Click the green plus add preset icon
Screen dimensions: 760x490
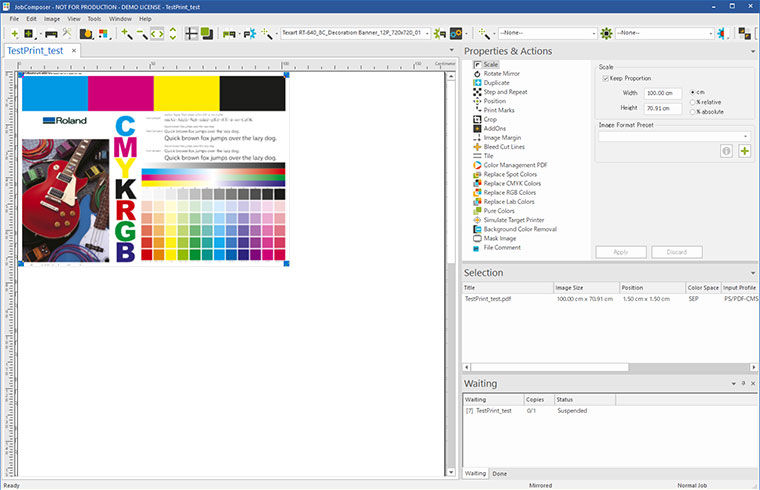pos(744,151)
